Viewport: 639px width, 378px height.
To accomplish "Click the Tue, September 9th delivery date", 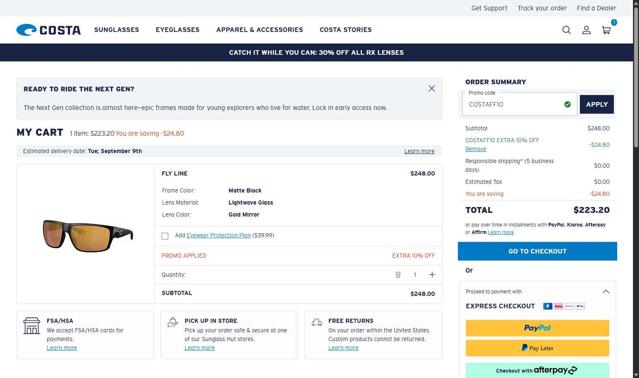I will coord(115,151).
